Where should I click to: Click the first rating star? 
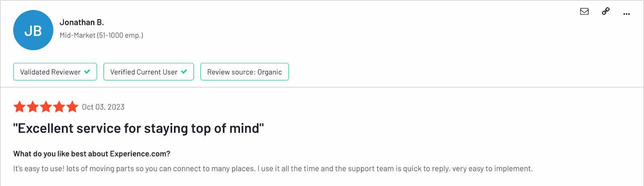pyautogui.click(x=20, y=107)
